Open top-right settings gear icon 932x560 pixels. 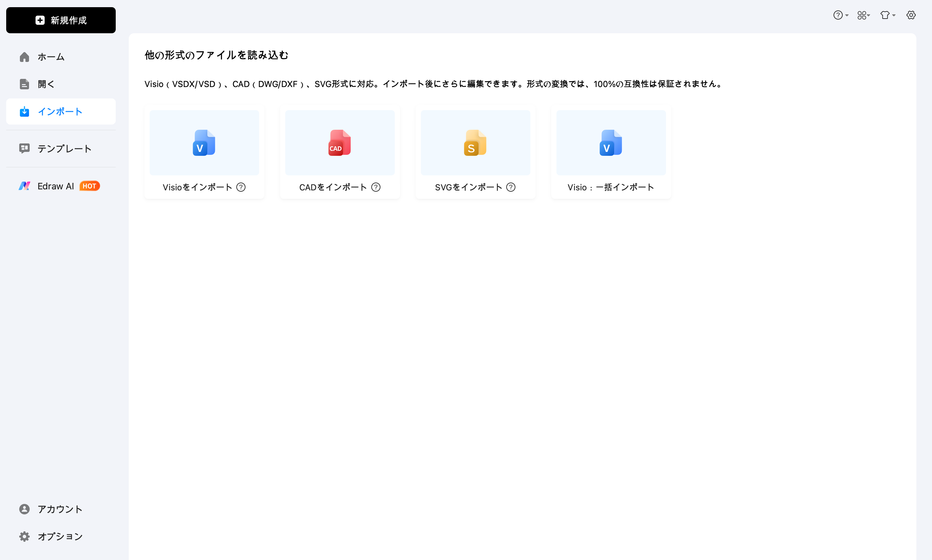click(x=911, y=15)
